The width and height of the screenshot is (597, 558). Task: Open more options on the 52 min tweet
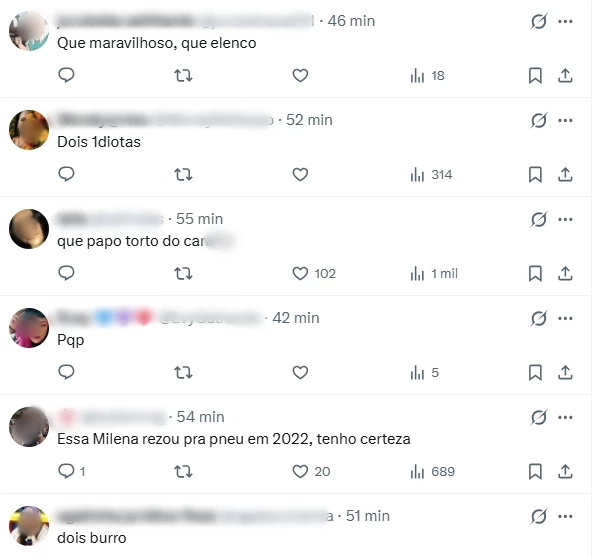(565, 120)
